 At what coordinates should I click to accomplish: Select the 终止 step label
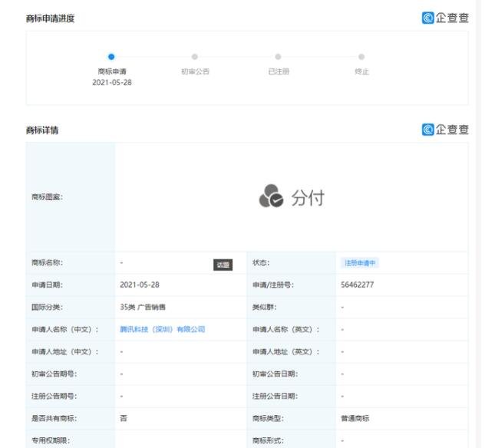[x=362, y=71]
